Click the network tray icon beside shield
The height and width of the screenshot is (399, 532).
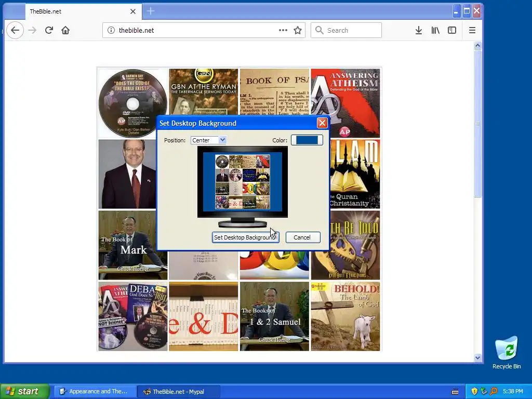(x=484, y=391)
